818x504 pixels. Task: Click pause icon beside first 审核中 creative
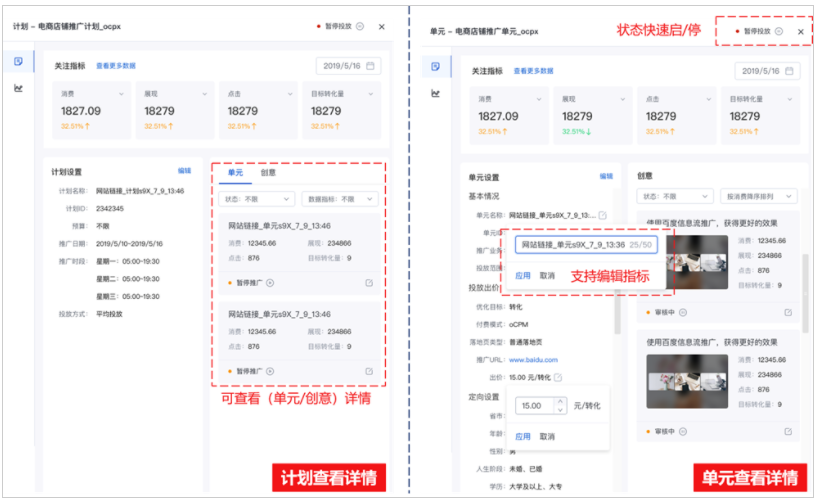tap(683, 313)
